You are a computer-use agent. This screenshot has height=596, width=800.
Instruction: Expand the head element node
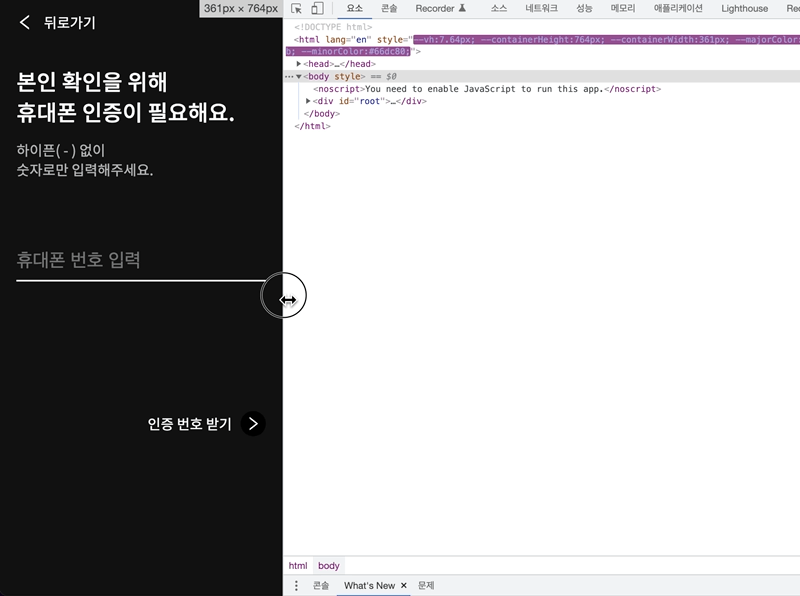[298, 64]
